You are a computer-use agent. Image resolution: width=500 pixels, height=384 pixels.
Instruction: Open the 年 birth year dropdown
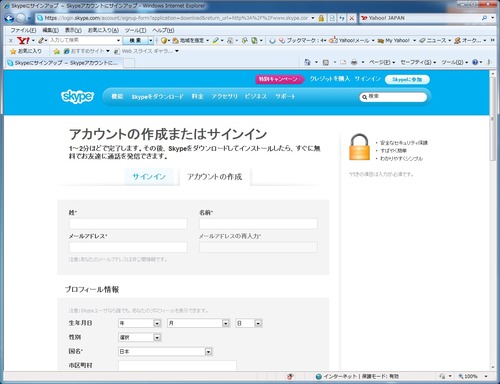(x=139, y=323)
